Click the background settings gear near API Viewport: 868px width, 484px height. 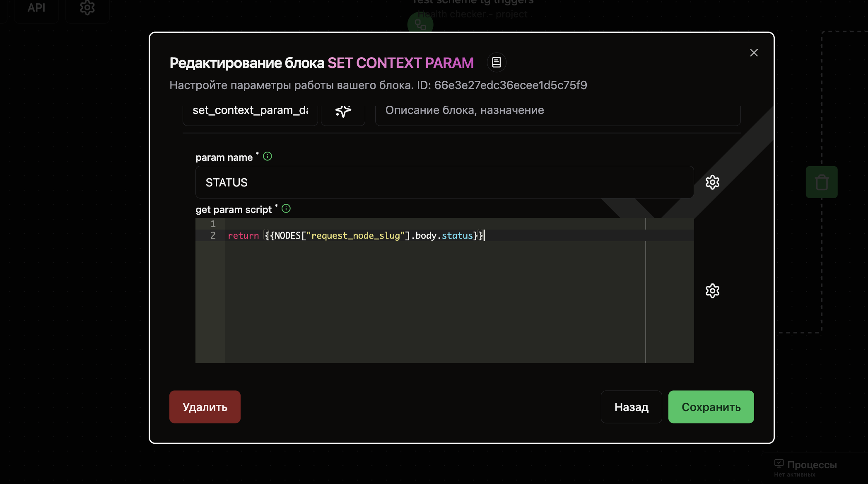87,8
